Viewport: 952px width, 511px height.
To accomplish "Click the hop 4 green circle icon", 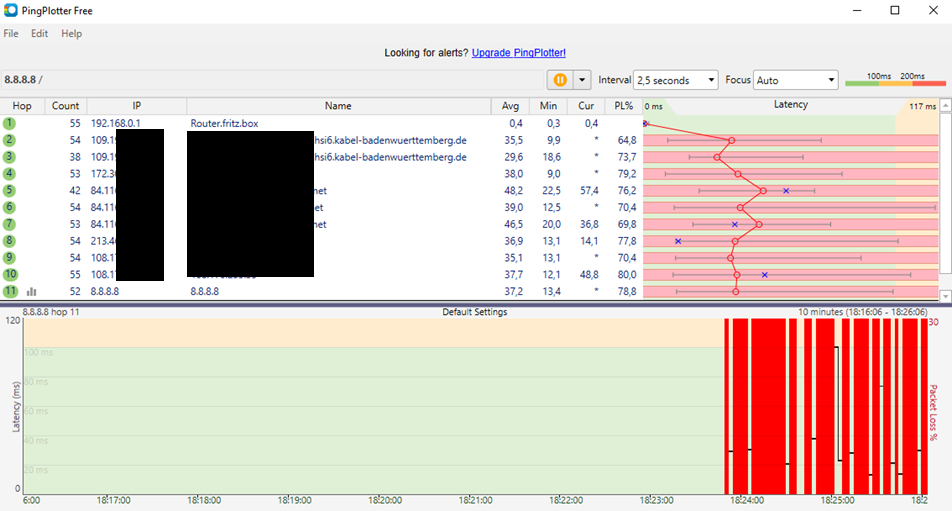I will click(9, 174).
